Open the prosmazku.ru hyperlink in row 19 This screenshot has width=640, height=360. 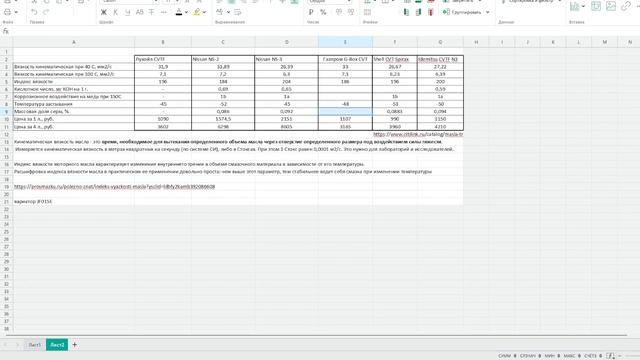(x=114, y=187)
